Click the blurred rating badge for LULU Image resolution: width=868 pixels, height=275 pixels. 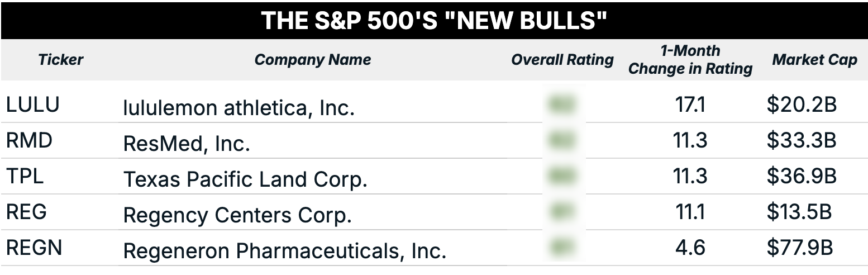click(x=562, y=105)
